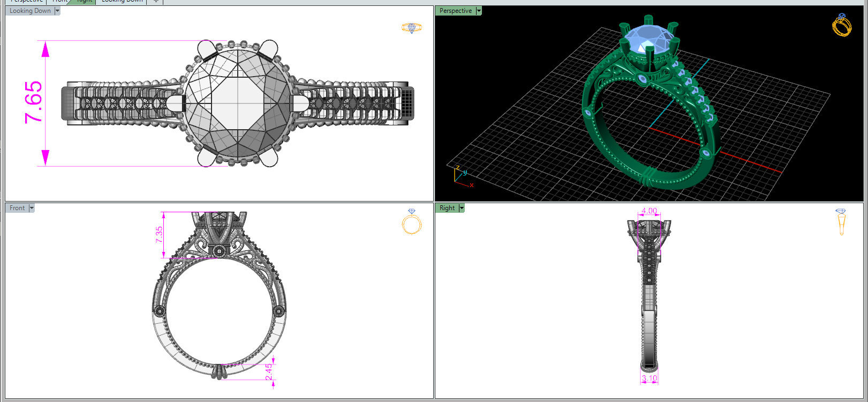Viewport: 868px width, 402px height.
Task: Activate the Right viewport title
Action: point(447,208)
